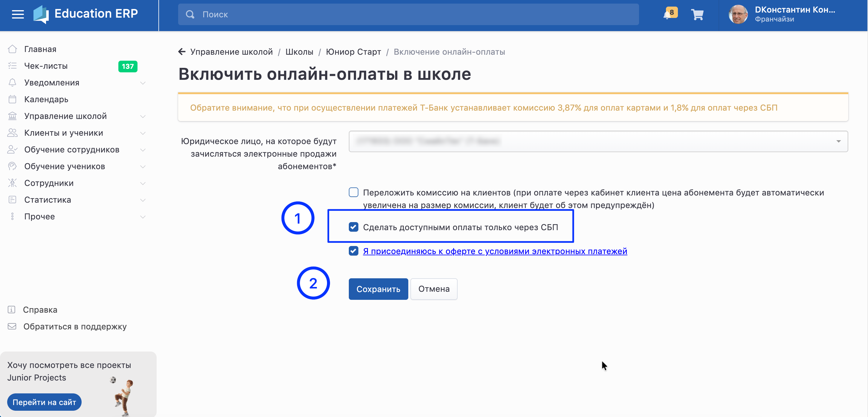Open Справка in the sidebar
Image resolution: width=868 pixels, height=417 pixels.
click(40, 309)
